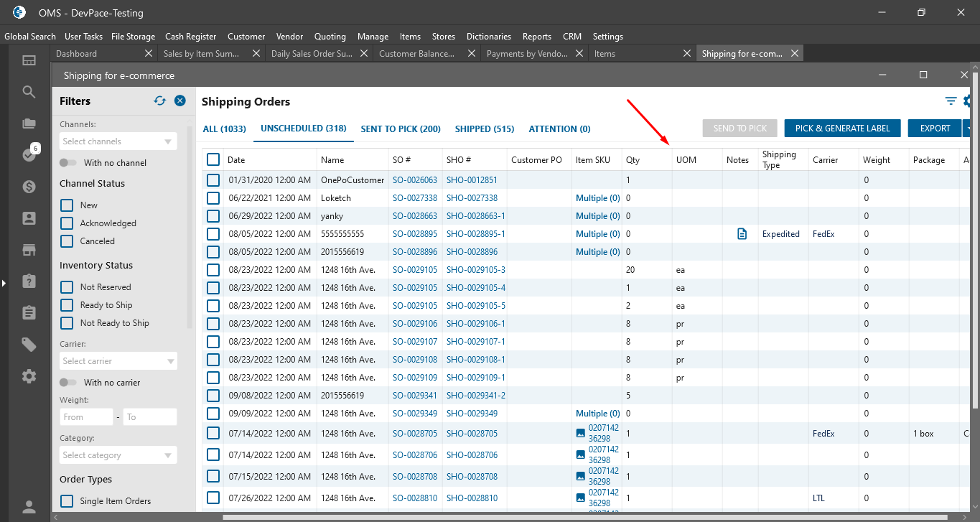Clear filters with the blue X icon
This screenshot has width=980, height=522.
pos(180,101)
